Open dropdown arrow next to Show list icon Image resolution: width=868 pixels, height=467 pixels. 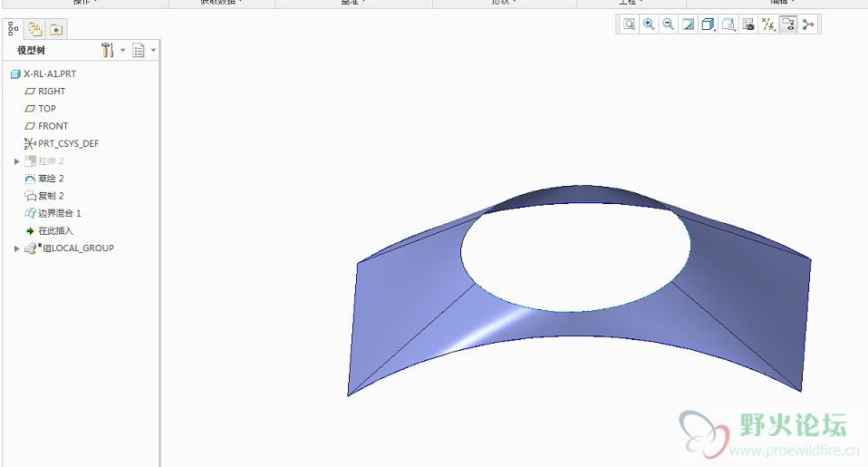[153, 51]
